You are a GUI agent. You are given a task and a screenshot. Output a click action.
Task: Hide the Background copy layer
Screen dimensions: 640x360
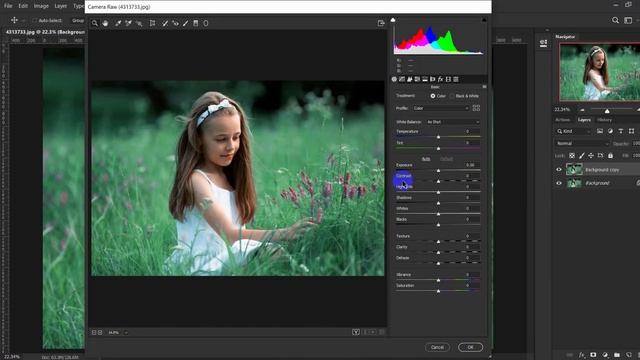pos(559,169)
